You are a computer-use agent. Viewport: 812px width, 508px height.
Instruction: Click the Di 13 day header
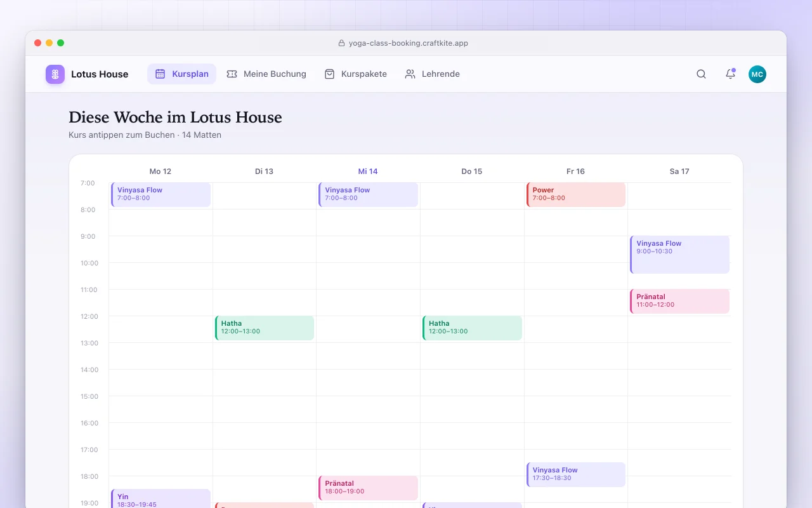pyautogui.click(x=265, y=171)
